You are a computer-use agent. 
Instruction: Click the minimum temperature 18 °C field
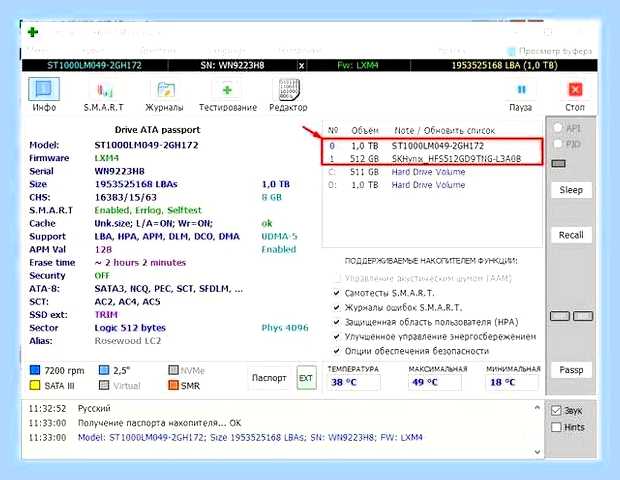[x=512, y=382]
